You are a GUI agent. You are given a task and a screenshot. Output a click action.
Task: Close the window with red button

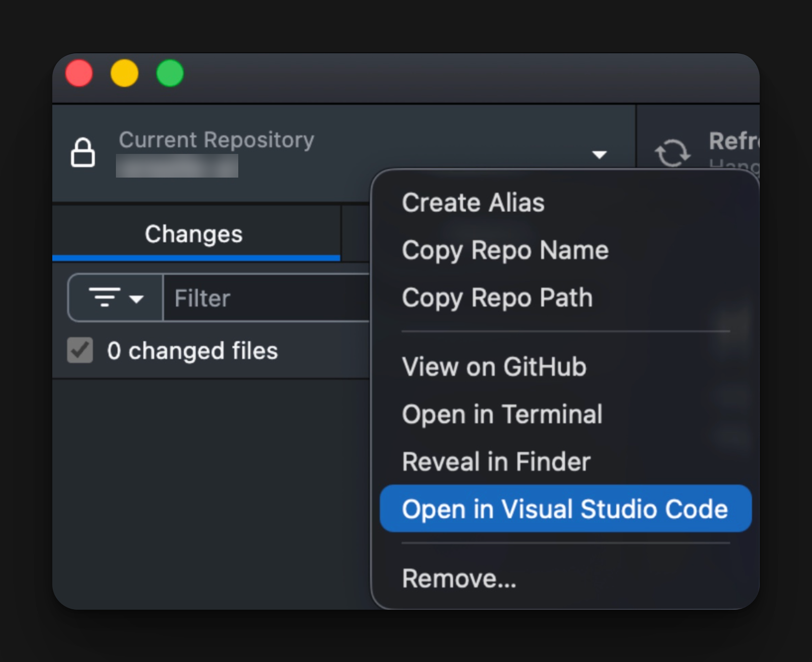[79, 73]
